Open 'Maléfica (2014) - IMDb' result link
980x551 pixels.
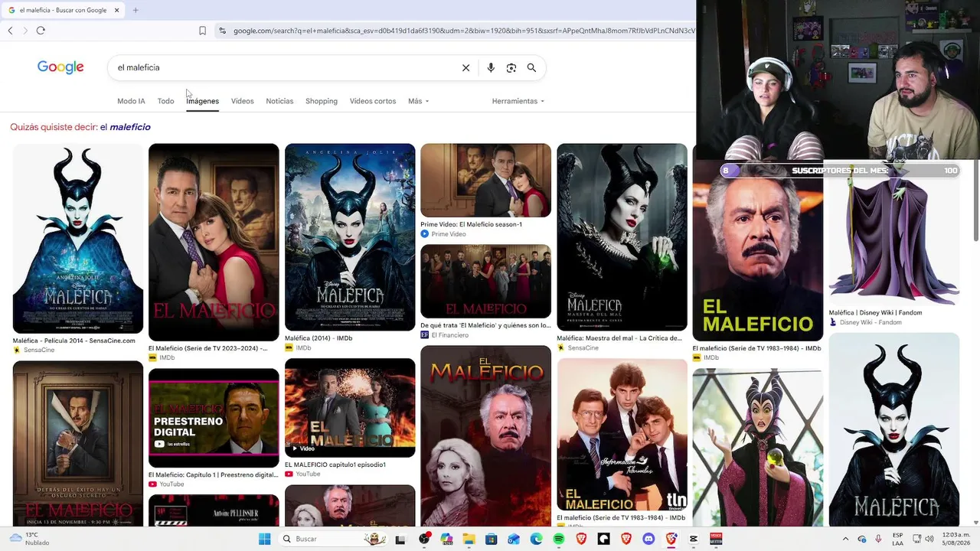(318, 338)
